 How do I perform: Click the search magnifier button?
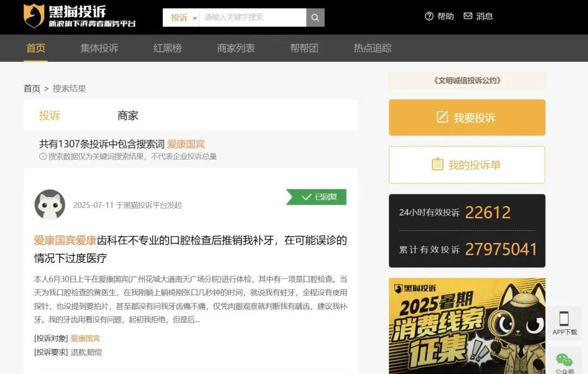click(x=315, y=17)
